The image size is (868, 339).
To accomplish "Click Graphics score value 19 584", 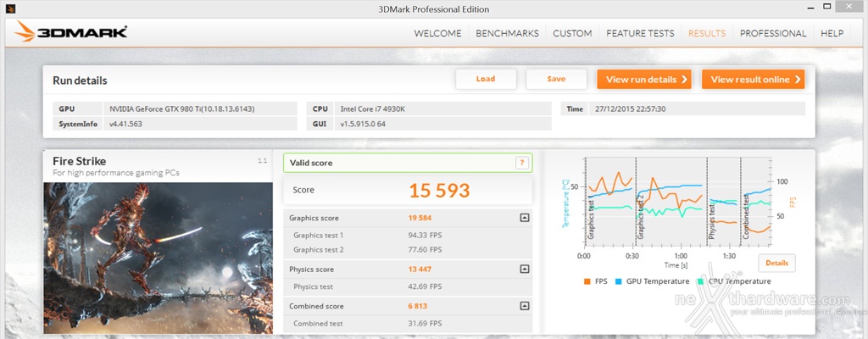I will click(x=420, y=219).
